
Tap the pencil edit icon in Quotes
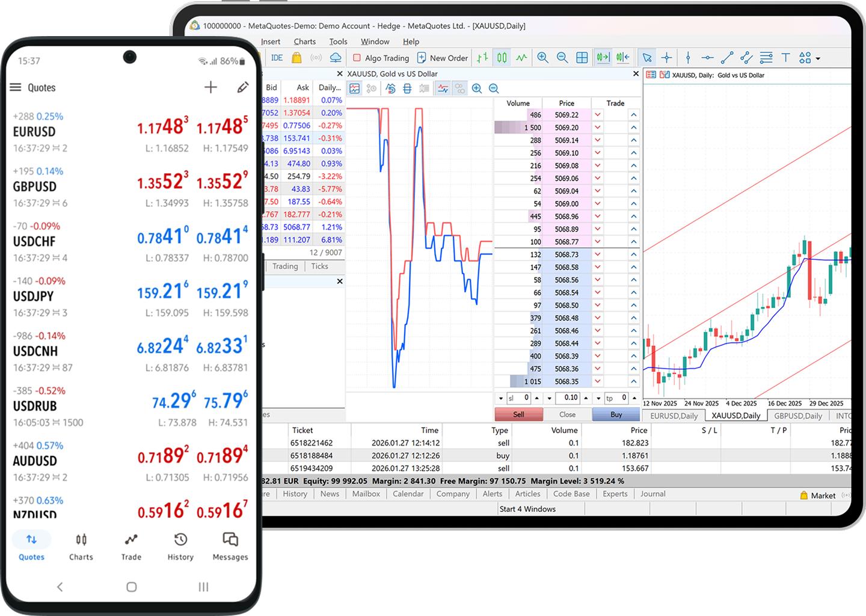tap(242, 88)
